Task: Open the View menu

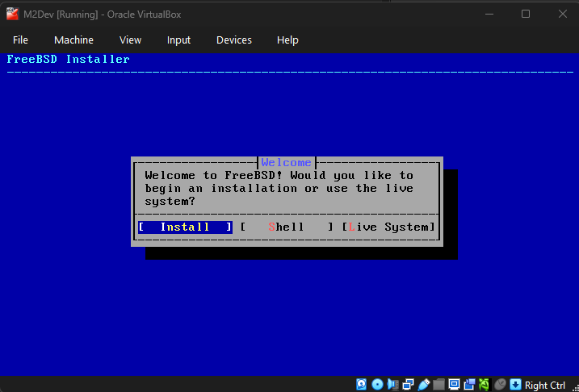Action: pos(130,40)
